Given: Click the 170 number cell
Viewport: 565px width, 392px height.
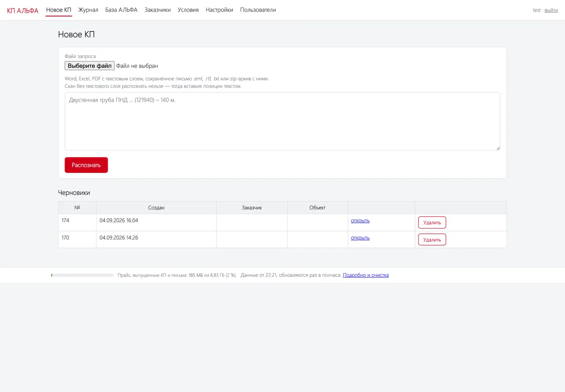Looking at the screenshot, I should click(77, 240).
